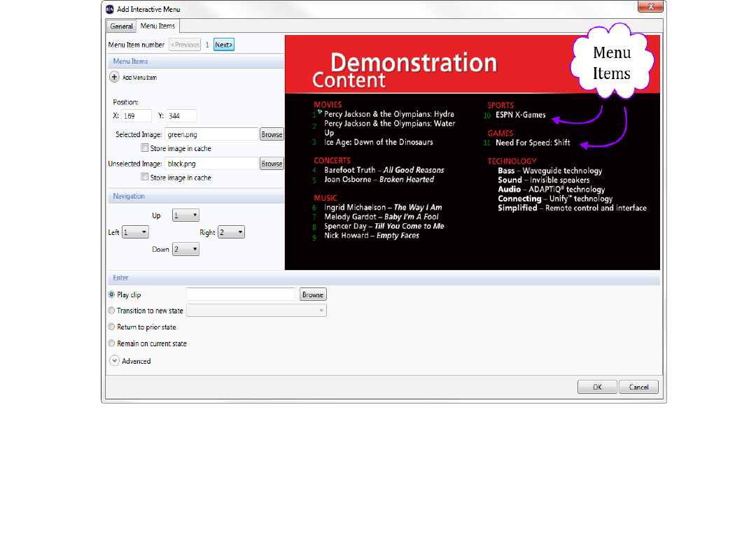Open the Transition to new state dropdown
This screenshot has height=540, width=756.
(x=256, y=311)
